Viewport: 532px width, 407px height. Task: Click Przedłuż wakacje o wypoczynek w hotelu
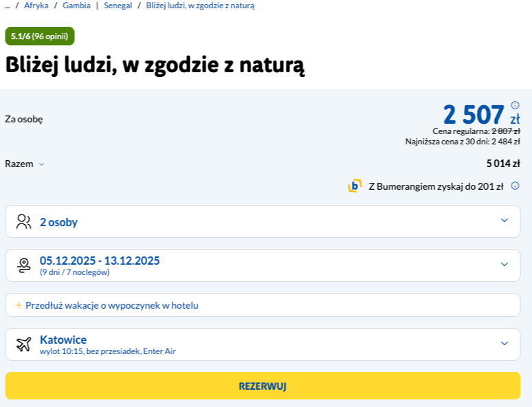pyautogui.click(x=111, y=305)
